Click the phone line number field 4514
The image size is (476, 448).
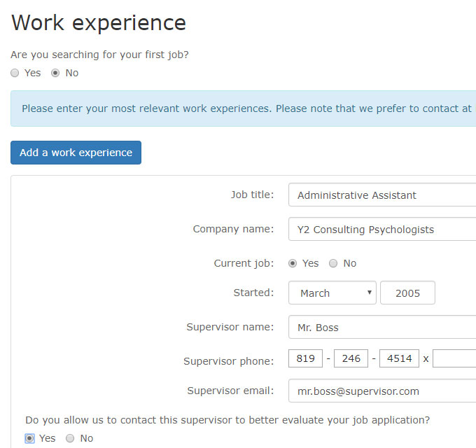coord(399,358)
